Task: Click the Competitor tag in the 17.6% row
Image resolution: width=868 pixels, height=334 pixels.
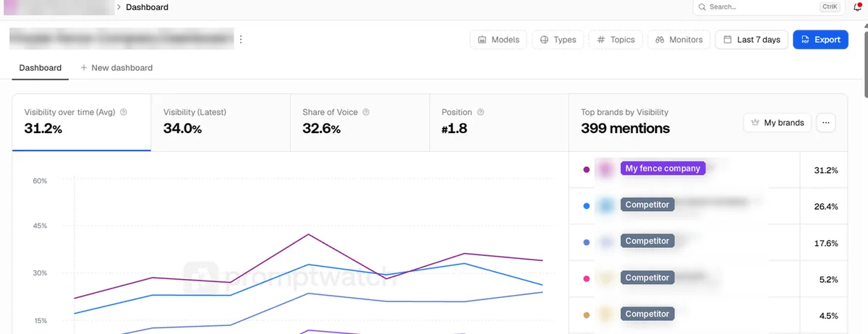Action: (647, 241)
